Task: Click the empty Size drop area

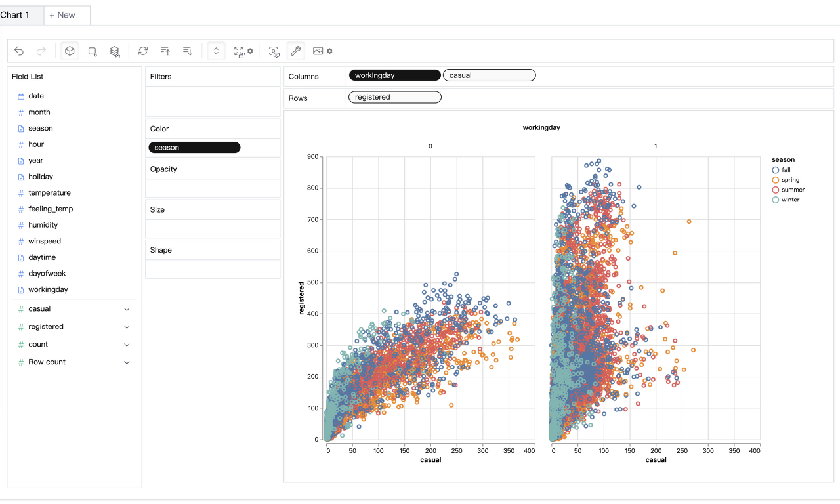Action: coord(213,228)
